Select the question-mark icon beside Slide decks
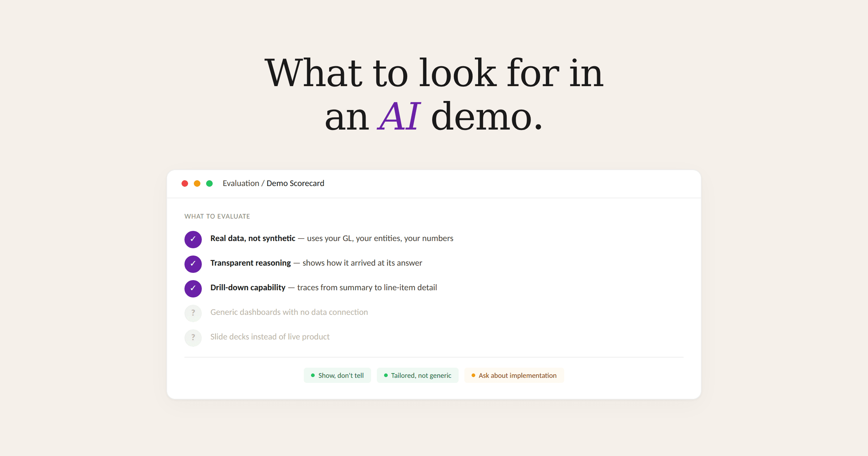 [x=193, y=338]
